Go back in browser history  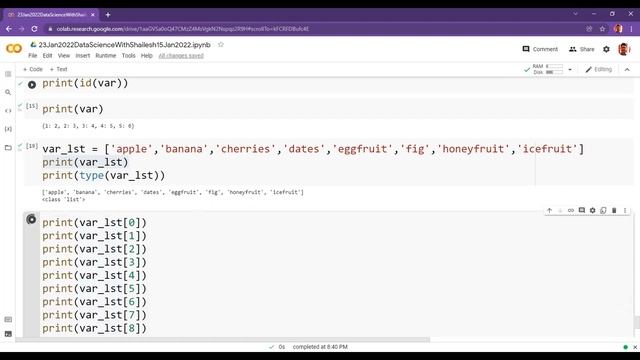tap(9, 29)
